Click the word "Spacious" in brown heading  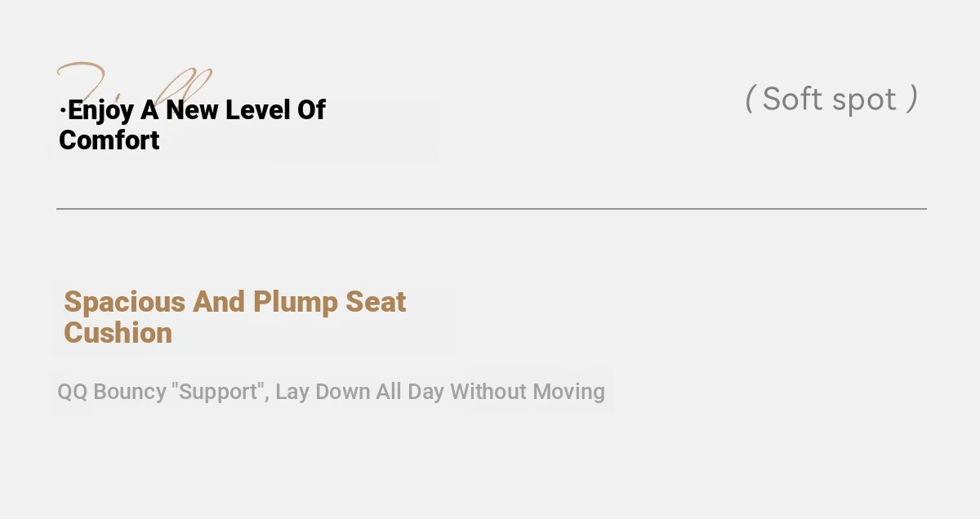pos(125,302)
